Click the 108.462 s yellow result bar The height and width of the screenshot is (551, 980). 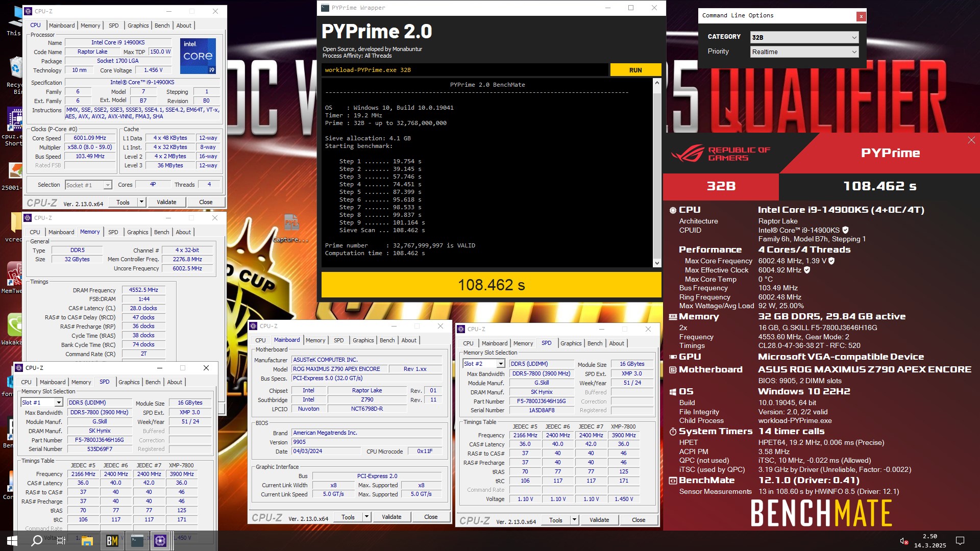coord(491,285)
